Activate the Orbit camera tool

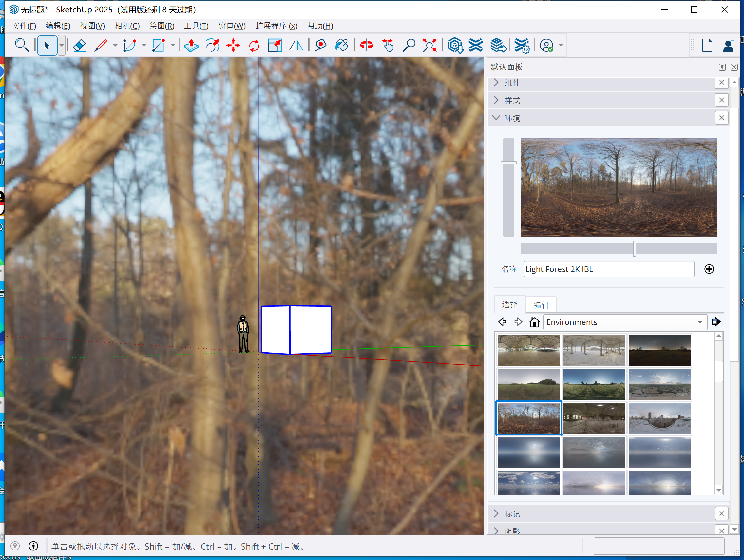[367, 45]
